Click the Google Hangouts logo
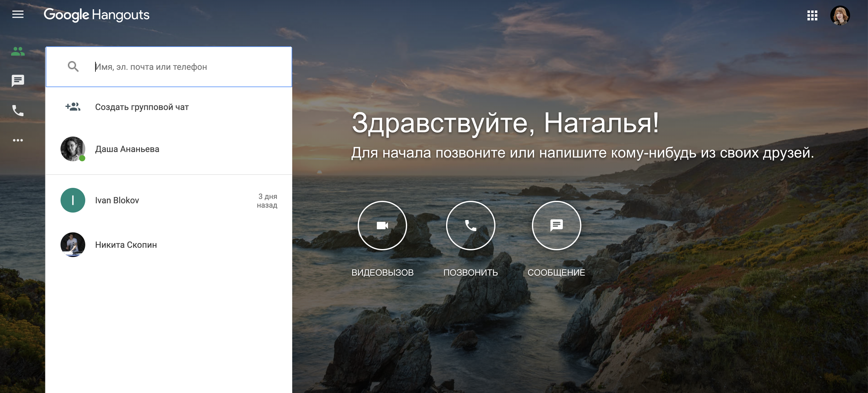 [96, 15]
